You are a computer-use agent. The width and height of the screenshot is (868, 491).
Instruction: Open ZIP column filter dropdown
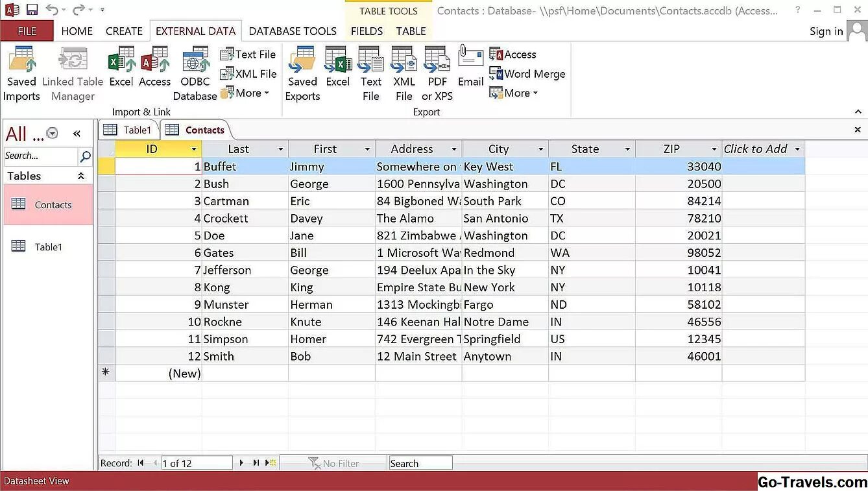click(x=714, y=149)
